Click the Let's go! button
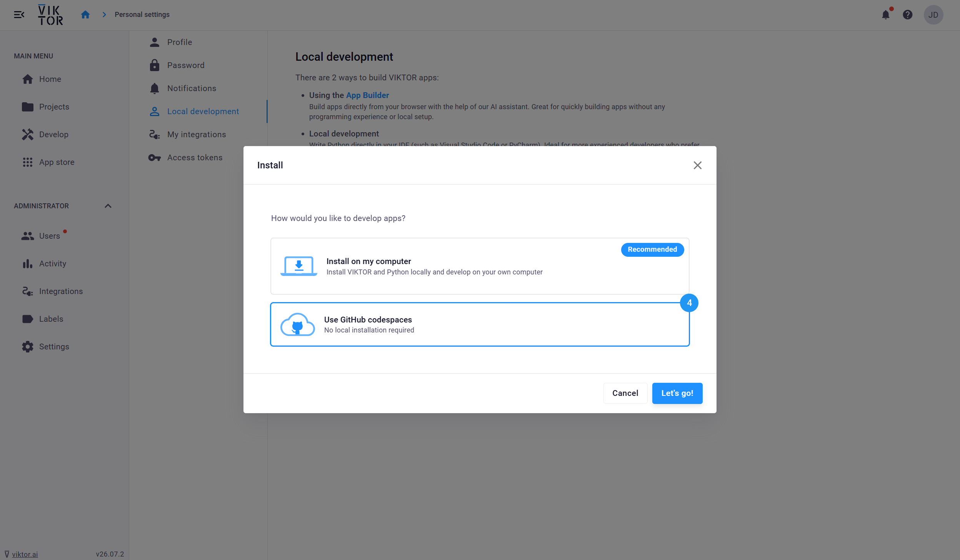The width and height of the screenshot is (960, 560). [677, 393]
